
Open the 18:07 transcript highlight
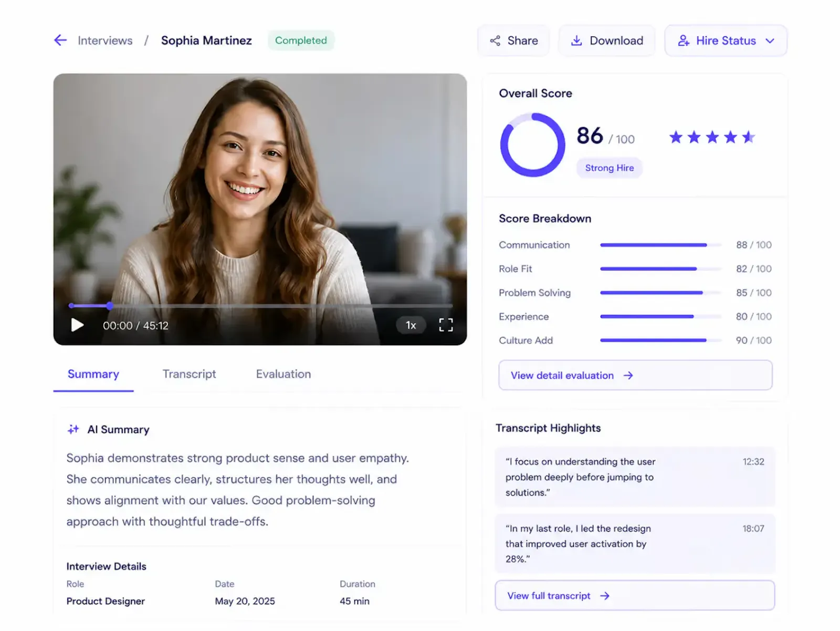635,544
